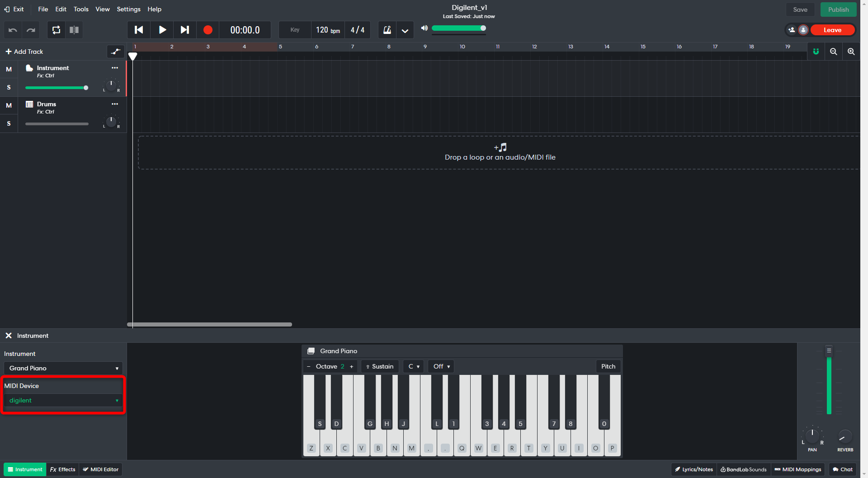868x478 pixels.
Task: Toggle the metronome icon
Action: click(x=387, y=30)
